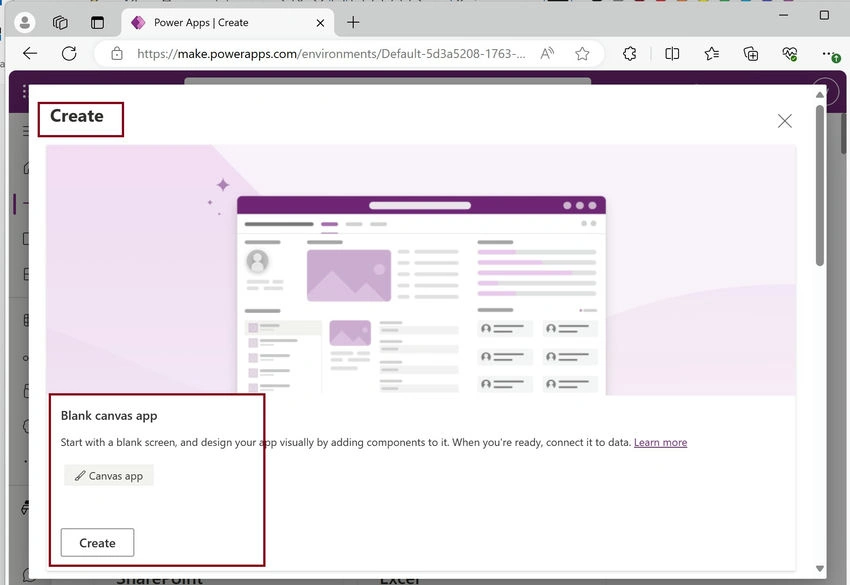Click the Blank canvas app heading

[x=109, y=416]
